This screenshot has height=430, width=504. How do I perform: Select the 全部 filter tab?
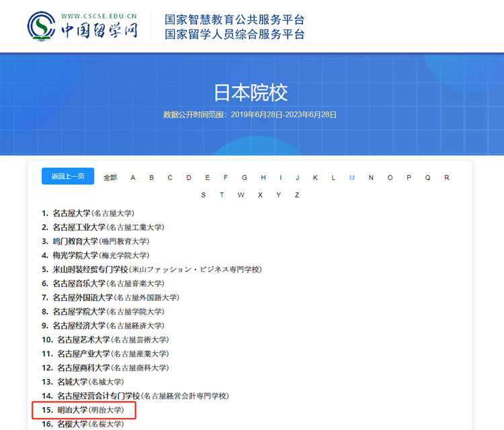point(110,177)
